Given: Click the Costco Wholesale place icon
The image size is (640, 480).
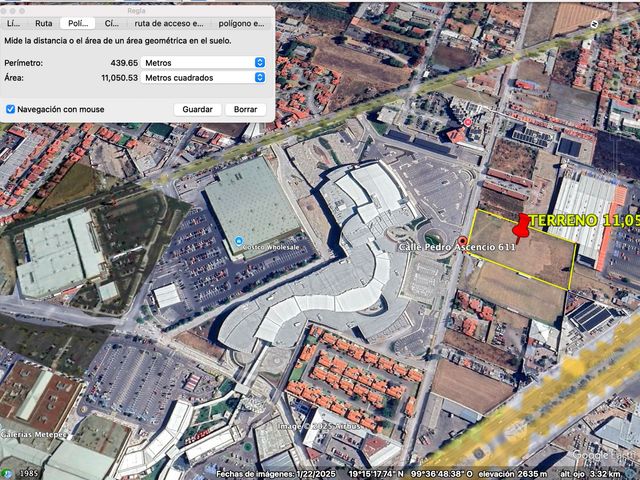Looking at the screenshot, I should 239,241.
